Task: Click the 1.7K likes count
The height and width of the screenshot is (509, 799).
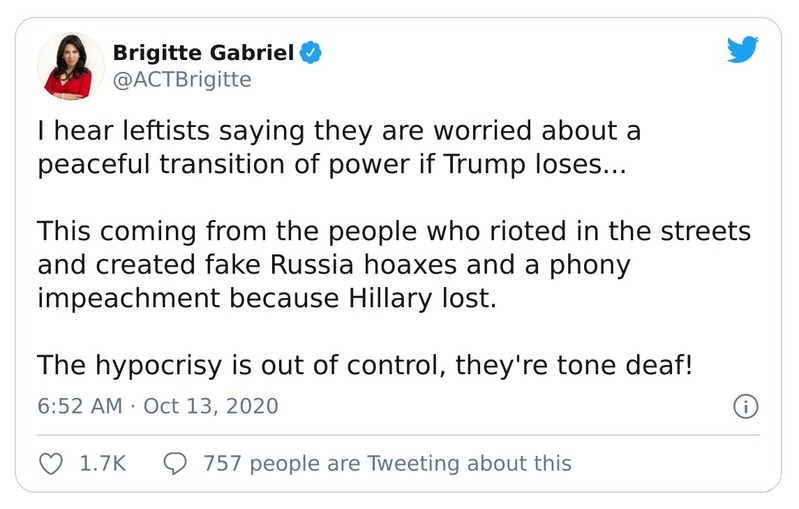Action: [100, 463]
